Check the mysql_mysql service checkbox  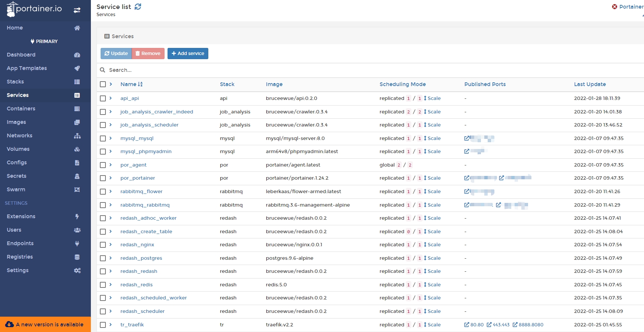click(103, 138)
